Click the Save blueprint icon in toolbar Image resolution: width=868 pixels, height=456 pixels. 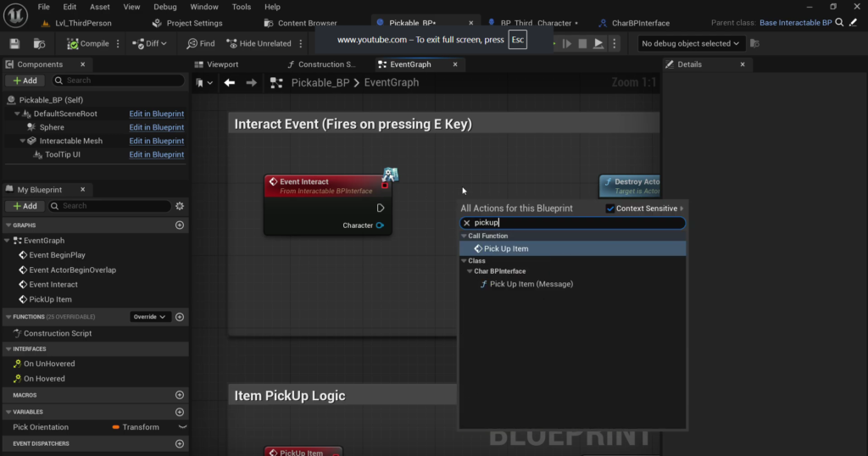(x=14, y=44)
